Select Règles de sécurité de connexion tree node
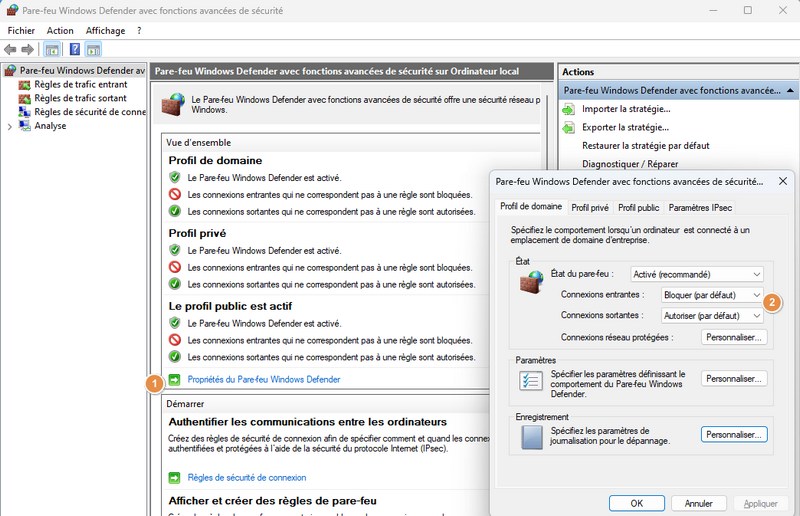This screenshot has width=800, height=516. pyautogui.click(x=89, y=112)
